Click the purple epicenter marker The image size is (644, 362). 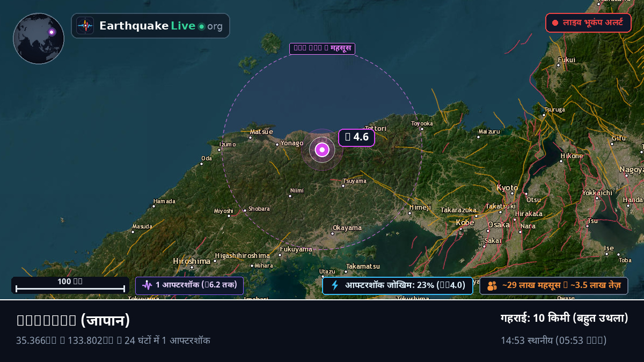tap(322, 150)
